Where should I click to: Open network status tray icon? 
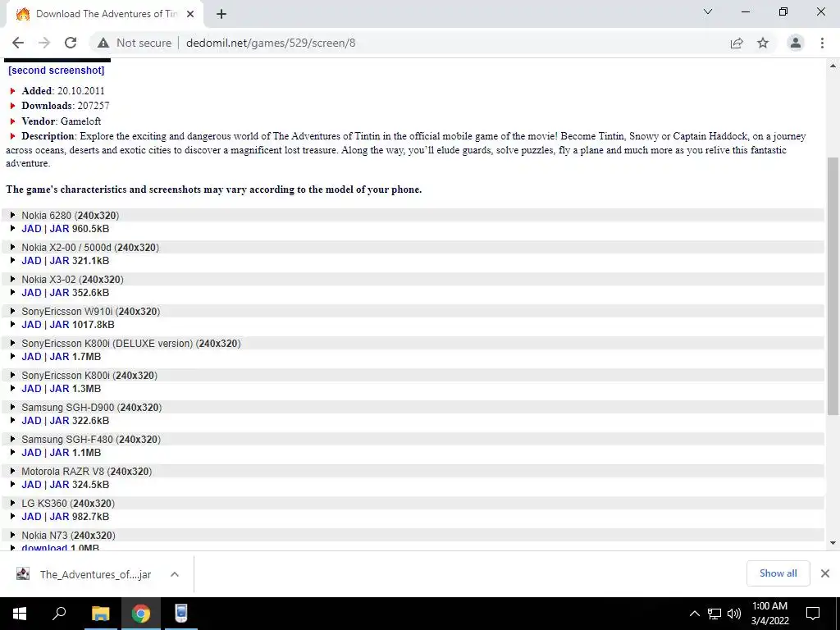pos(714,614)
